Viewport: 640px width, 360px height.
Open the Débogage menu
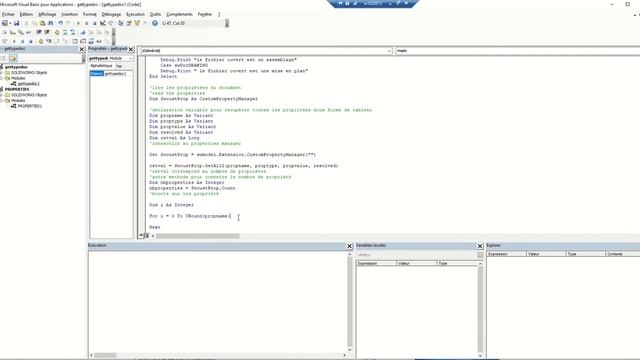(111, 14)
